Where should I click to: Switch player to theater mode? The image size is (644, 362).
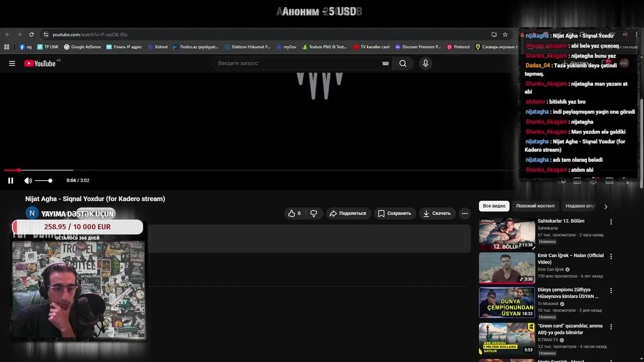pos(609,180)
